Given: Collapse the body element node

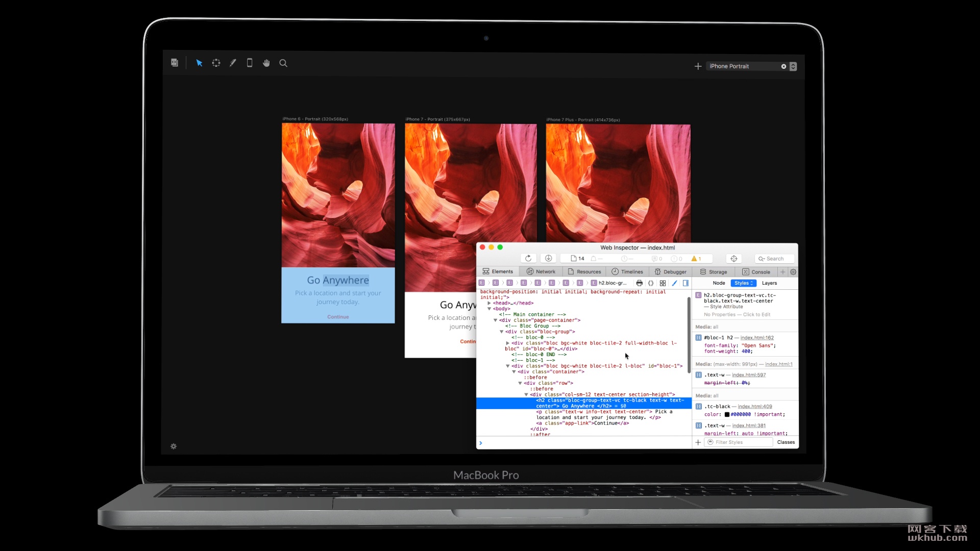Looking at the screenshot, I should tap(489, 309).
